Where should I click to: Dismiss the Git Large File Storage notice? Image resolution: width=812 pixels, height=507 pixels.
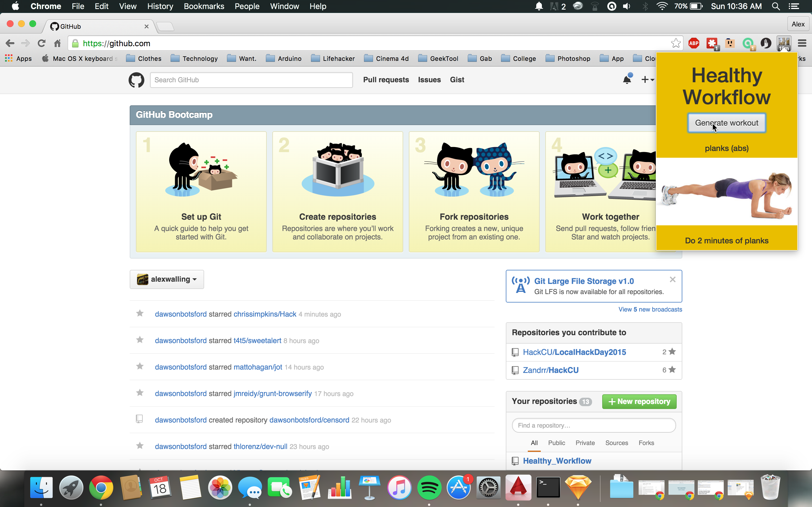672,279
